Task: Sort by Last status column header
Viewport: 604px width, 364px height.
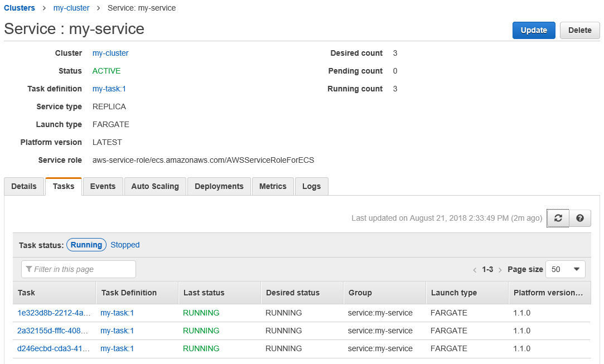Action: pyautogui.click(x=204, y=293)
